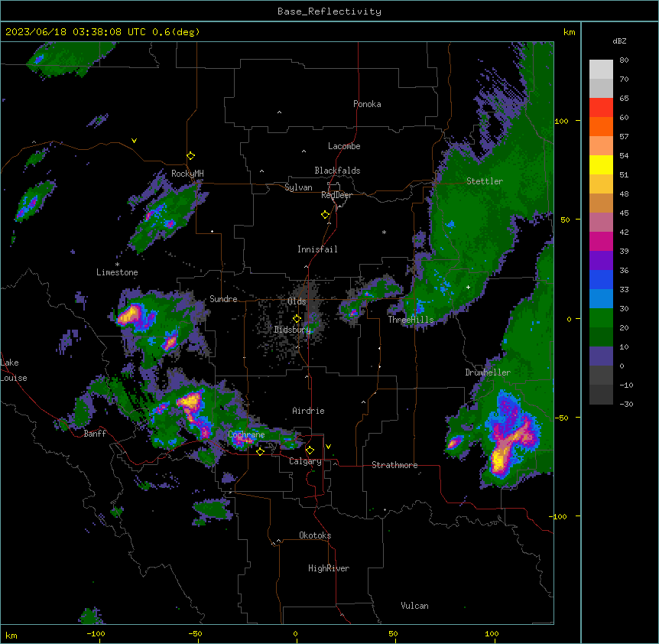Click the Lake Louise label
The height and width of the screenshot is (644, 659).
(14, 370)
